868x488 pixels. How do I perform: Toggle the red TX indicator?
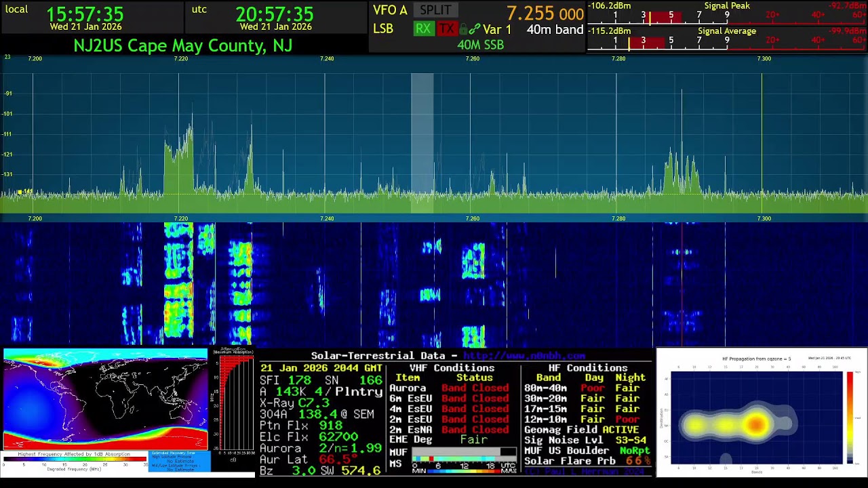[x=446, y=29]
